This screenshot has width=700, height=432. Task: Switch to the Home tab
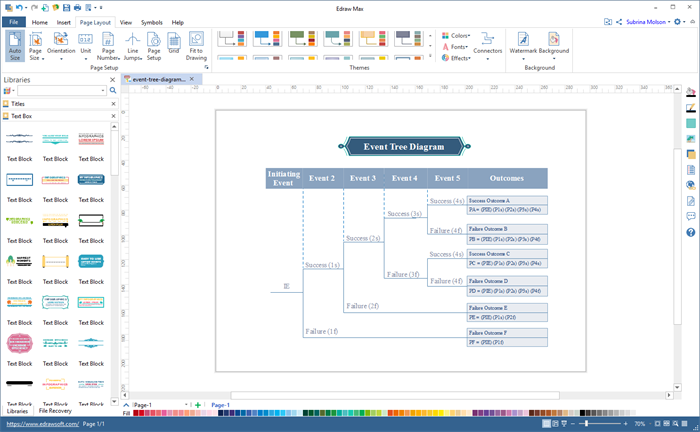click(40, 22)
